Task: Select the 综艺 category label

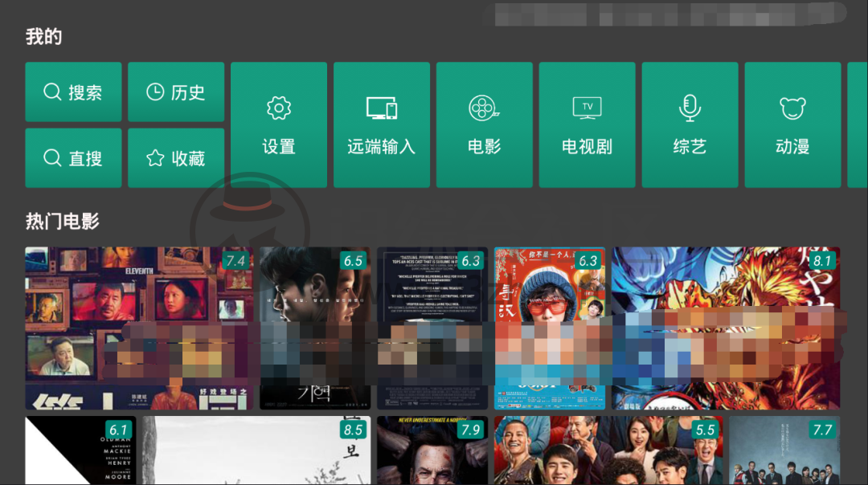Action: click(x=690, y=147)
